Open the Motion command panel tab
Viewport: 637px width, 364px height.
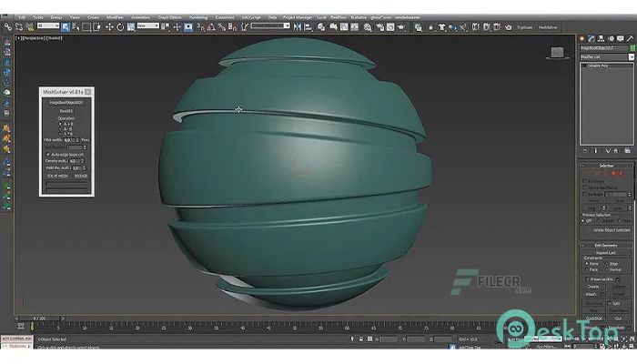611,38
